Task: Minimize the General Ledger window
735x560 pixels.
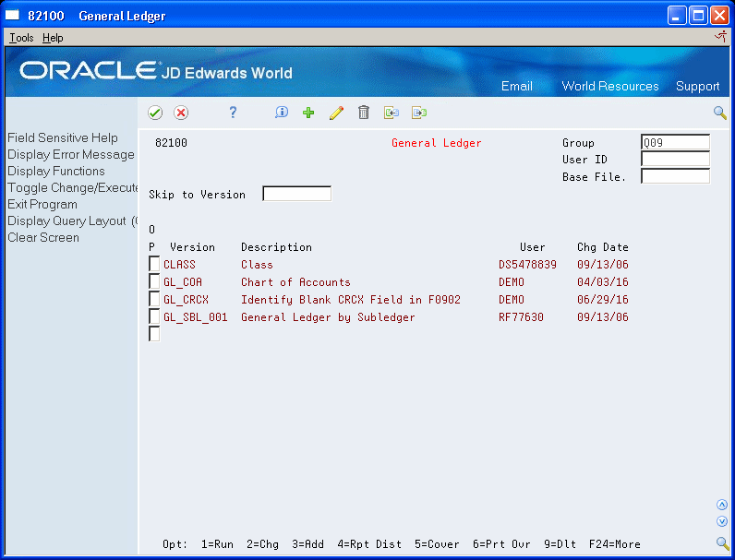Action: (x=677, y=16)
